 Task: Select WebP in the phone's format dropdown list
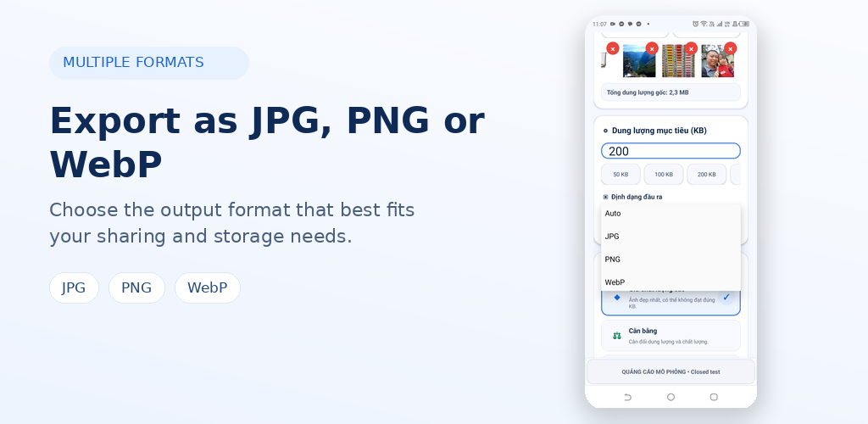coord(670,282)
